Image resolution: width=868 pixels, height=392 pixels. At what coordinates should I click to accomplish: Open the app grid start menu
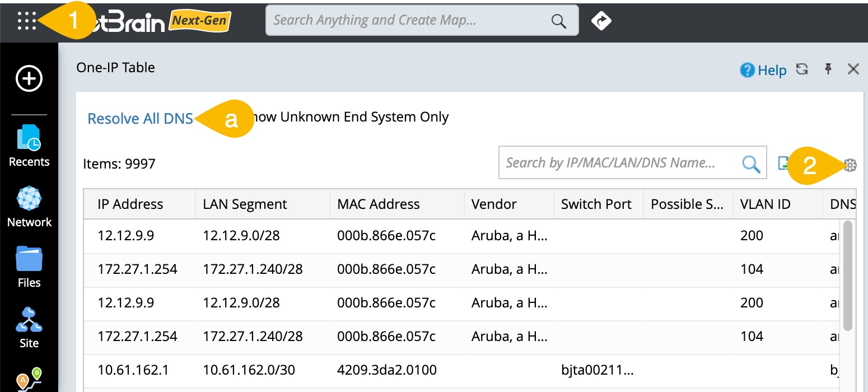coord(26,21)
